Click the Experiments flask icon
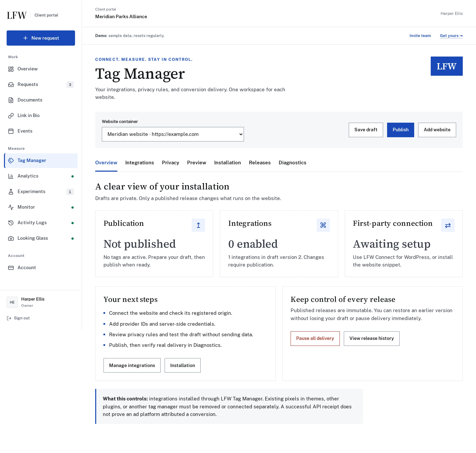 tap(11, 192)
